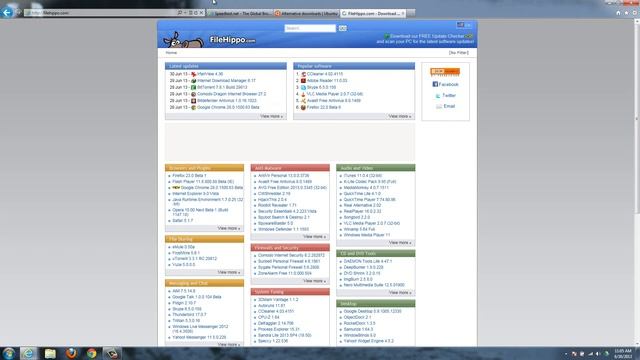Viewport: 640px width, 360px height.
Task: Open File Explorer from the taskbar
Action: (x=50, y=353)
